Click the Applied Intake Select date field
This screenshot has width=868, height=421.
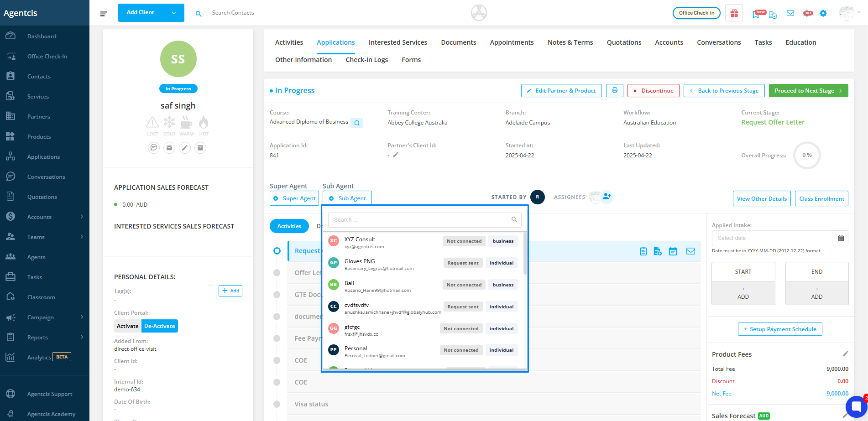point(773,238)
